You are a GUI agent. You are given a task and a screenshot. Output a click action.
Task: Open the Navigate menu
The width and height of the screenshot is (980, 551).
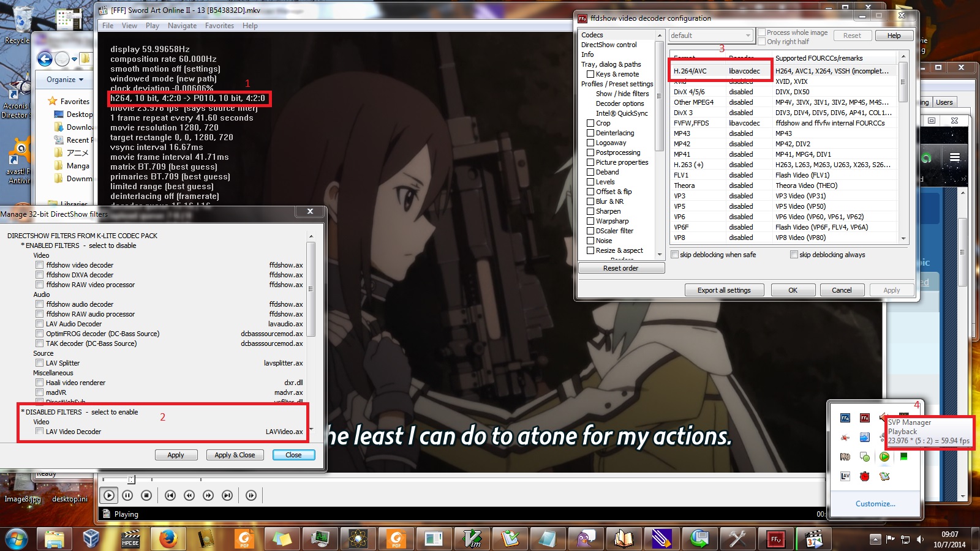(182, 26)
